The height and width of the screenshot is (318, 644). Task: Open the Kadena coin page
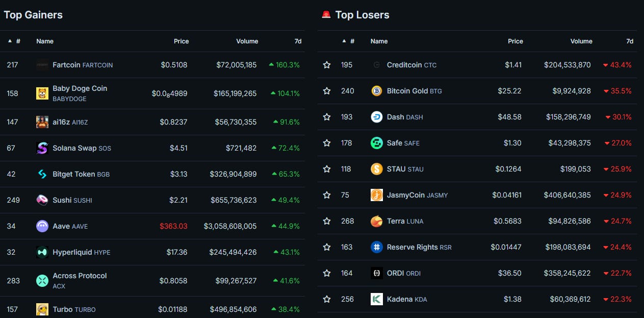[x=407, y=299]
